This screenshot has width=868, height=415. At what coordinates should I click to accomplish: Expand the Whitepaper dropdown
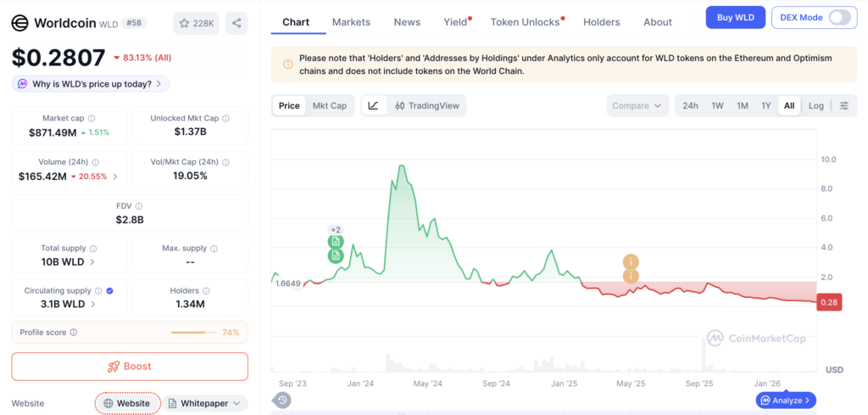click(205, 403)
